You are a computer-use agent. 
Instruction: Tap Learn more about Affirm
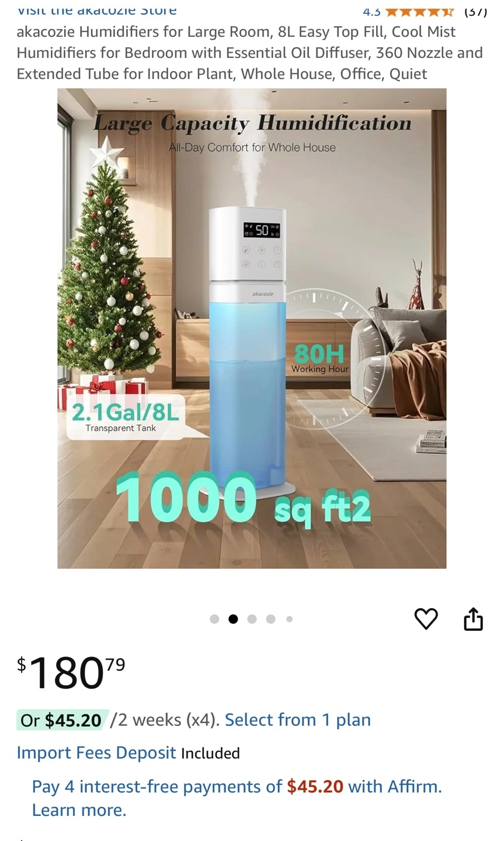click(79, 810)
